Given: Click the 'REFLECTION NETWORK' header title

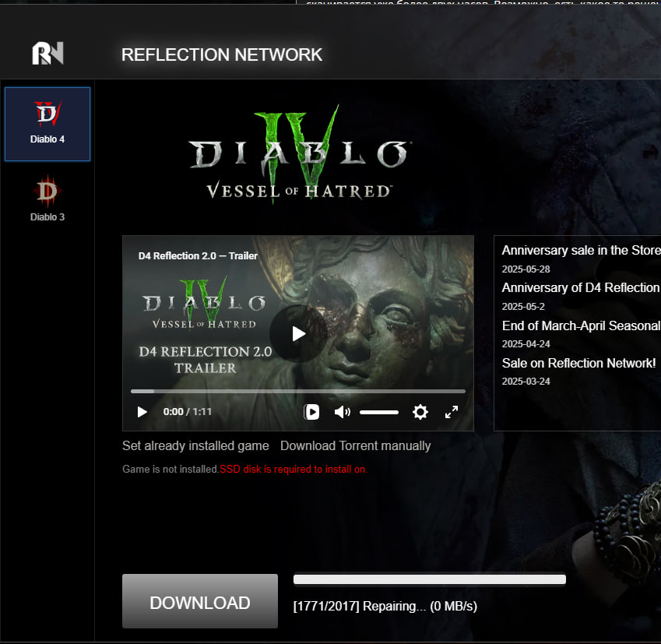Looking at the screenshot, I should point(222,55).
